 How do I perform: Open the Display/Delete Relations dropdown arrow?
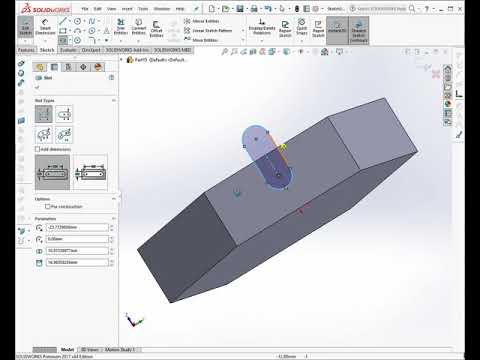pyautogui.click(x=262, y=41)
